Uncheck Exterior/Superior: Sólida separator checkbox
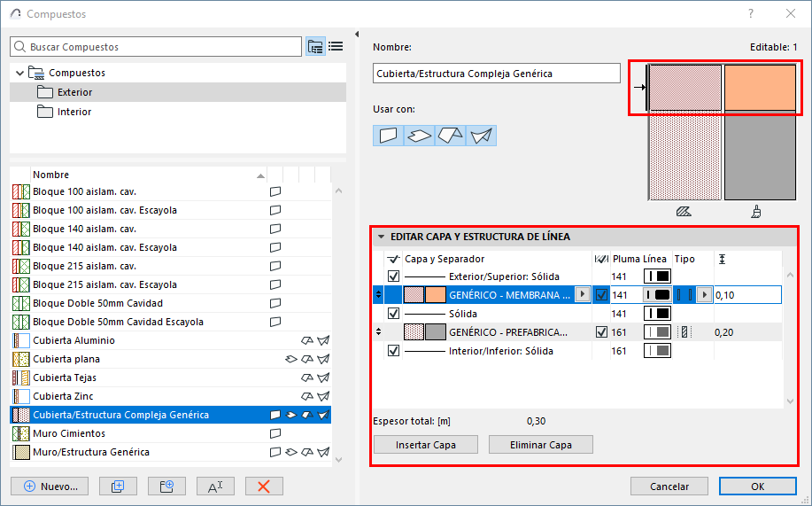 [x=393, y=276]
